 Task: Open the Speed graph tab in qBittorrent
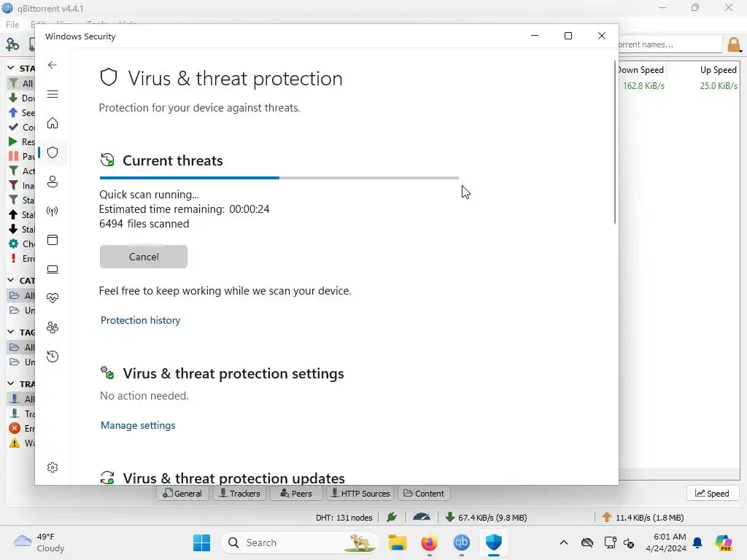tap(712, 494)
